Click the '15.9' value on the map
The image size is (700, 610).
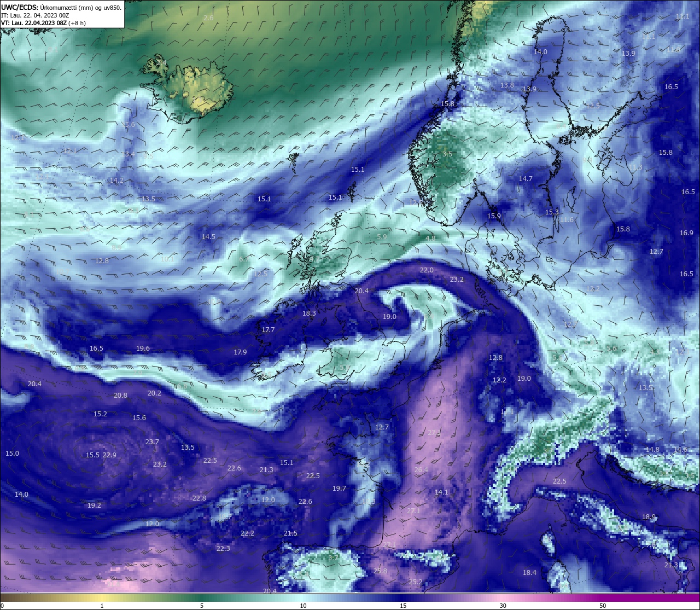tap(494, 216)
